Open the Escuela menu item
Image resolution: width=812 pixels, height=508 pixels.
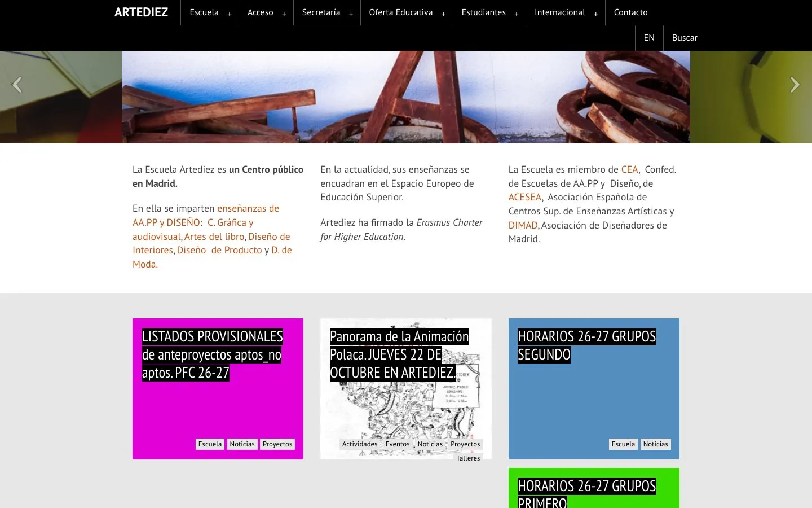[x=204, y=12]
